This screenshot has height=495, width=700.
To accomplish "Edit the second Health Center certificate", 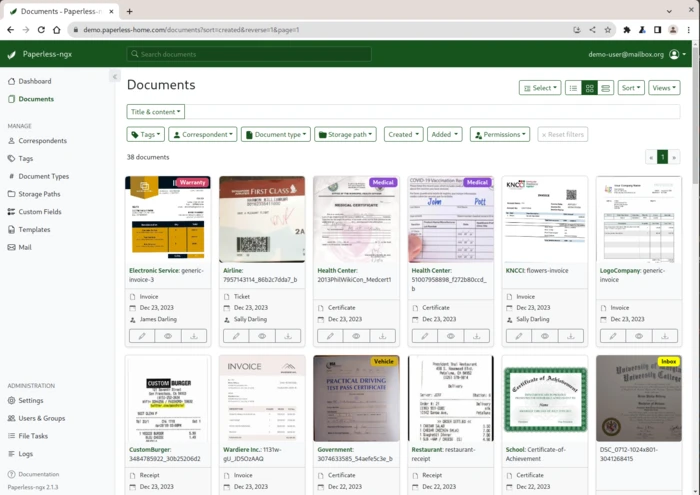I will point(424,336).
